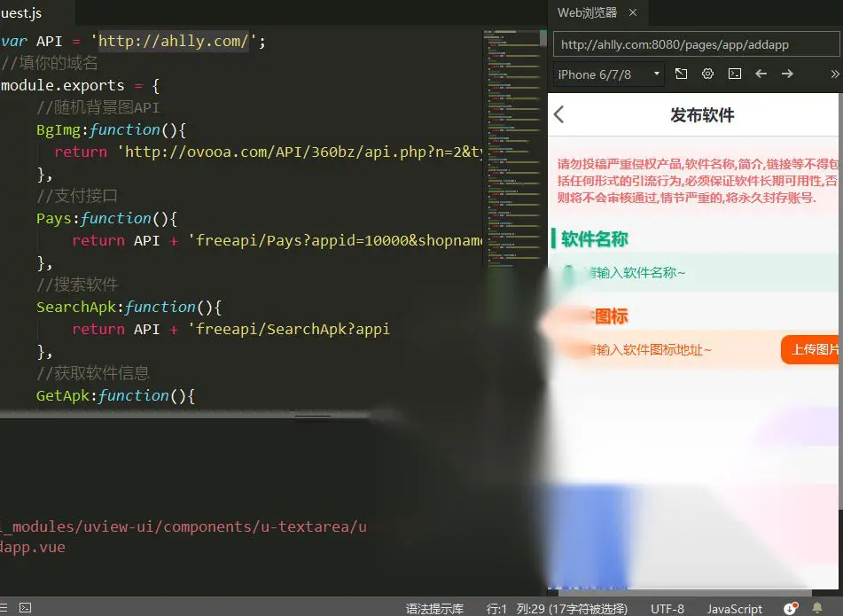Screen dimensions: 843x616
Task: Click the //搜索软件 comment line
Action: point(77,285)
